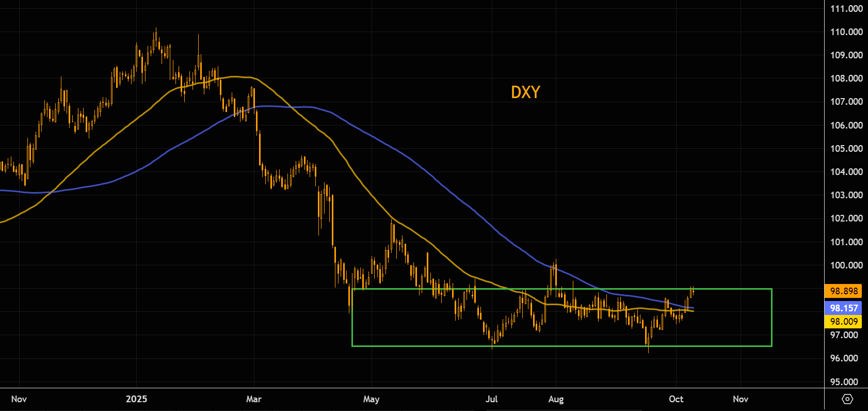Viewport: 868px width, 411px height.
Task: Click the yellow 98.009 price label
Action: pyautogui.click(x=843, y=322)
